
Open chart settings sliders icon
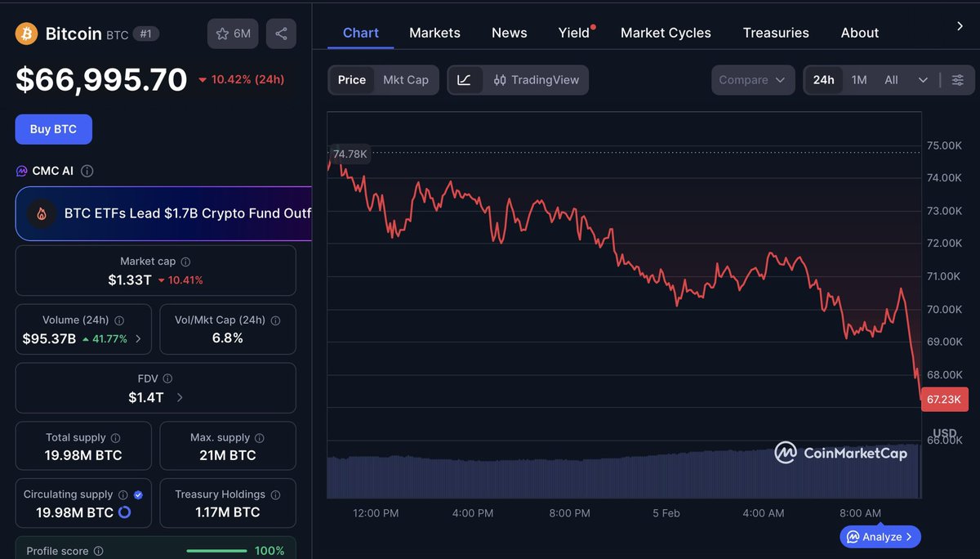(x=958, y=80)
